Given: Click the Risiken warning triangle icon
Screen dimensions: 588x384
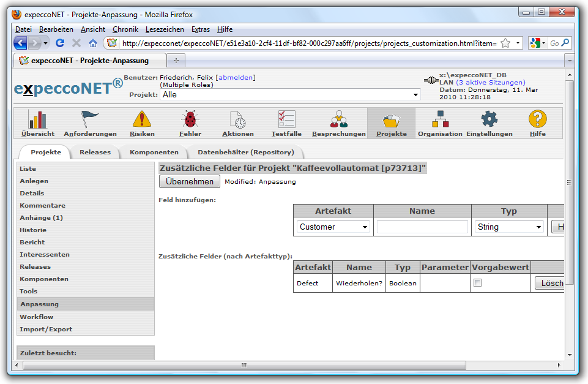Looking at the screenshot, I should pos(142,119).
